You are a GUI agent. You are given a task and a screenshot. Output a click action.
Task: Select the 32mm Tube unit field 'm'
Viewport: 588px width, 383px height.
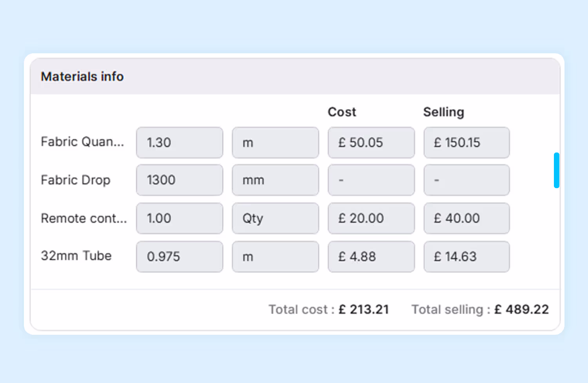tap(275, 257)
